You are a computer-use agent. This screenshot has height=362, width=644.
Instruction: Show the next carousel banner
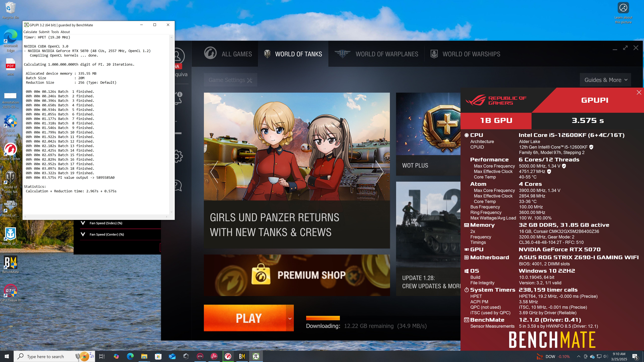click(x=379, y=172)
